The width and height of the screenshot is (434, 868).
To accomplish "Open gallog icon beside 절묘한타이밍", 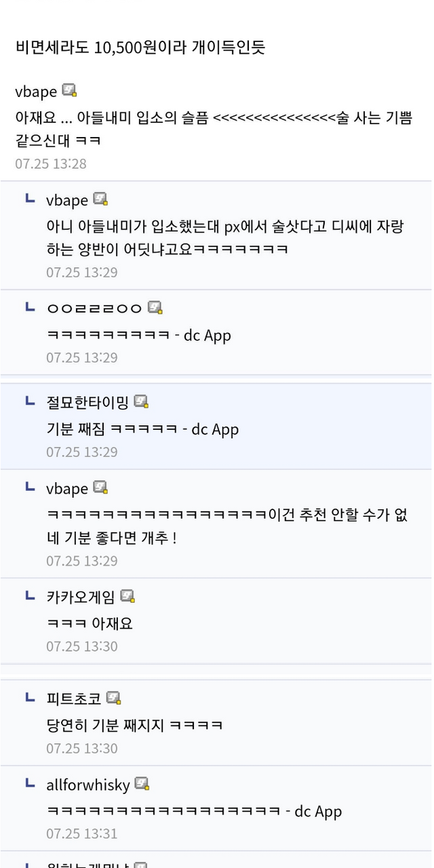I will (141, 401).
